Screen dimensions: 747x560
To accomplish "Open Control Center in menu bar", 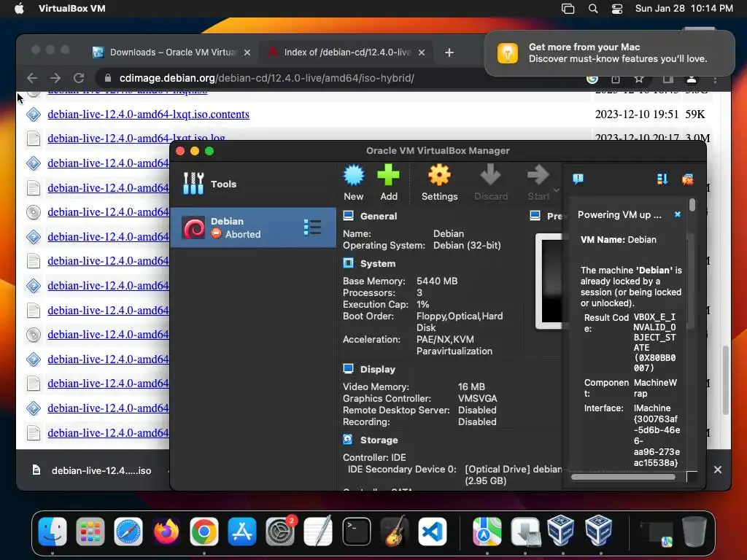I will point(617,9).
